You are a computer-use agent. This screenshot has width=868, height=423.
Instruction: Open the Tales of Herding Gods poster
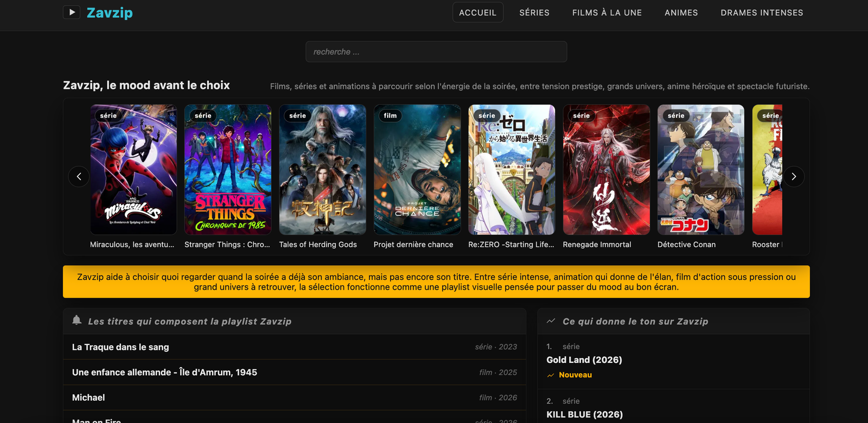323,170
